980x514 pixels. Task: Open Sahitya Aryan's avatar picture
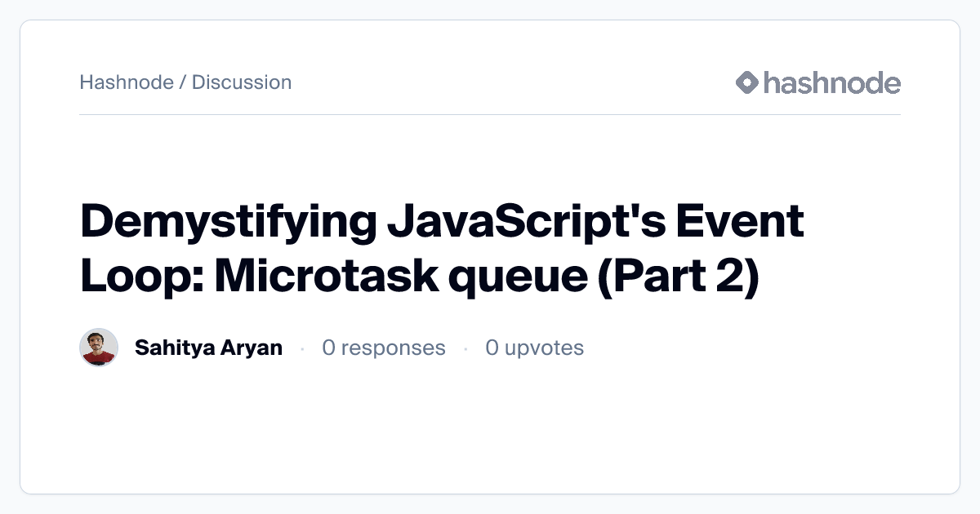pyautogui.click(x=99, y=348)
